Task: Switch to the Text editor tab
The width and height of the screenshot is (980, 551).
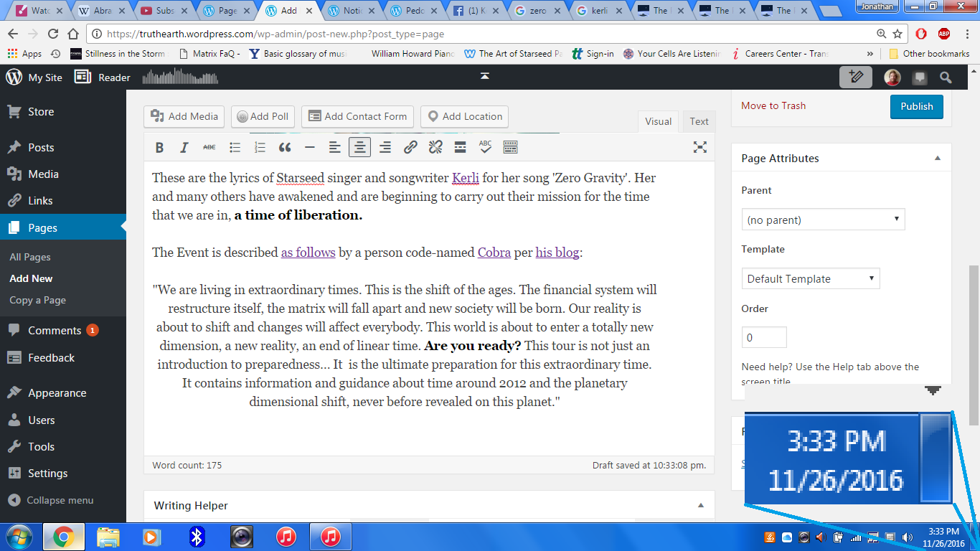Action: tap(699, 121)
